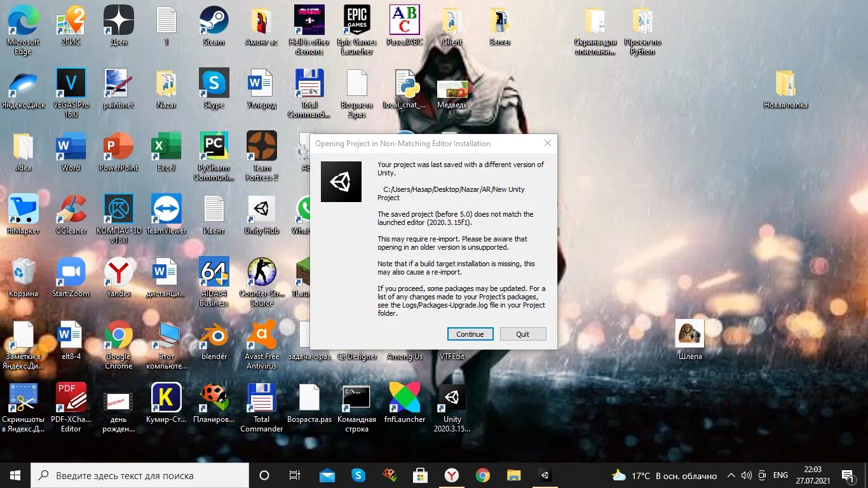Open the Windows Start menu
Viewport: 868px width, 488px height.
15,475
